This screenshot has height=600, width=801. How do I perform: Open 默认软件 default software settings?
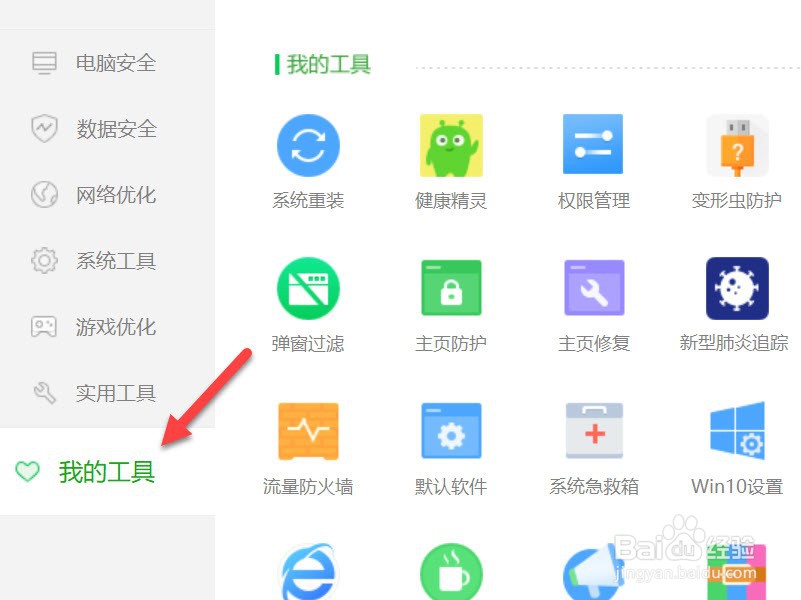[451, 432]
